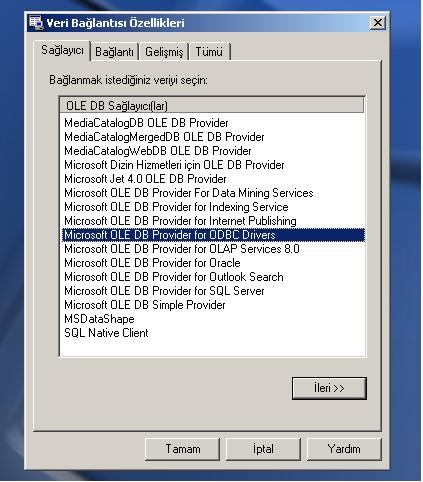Click the OLE DB Sağlayıcı(lar) column header
The width and height of the screenshot is (423, 482).
212,106
